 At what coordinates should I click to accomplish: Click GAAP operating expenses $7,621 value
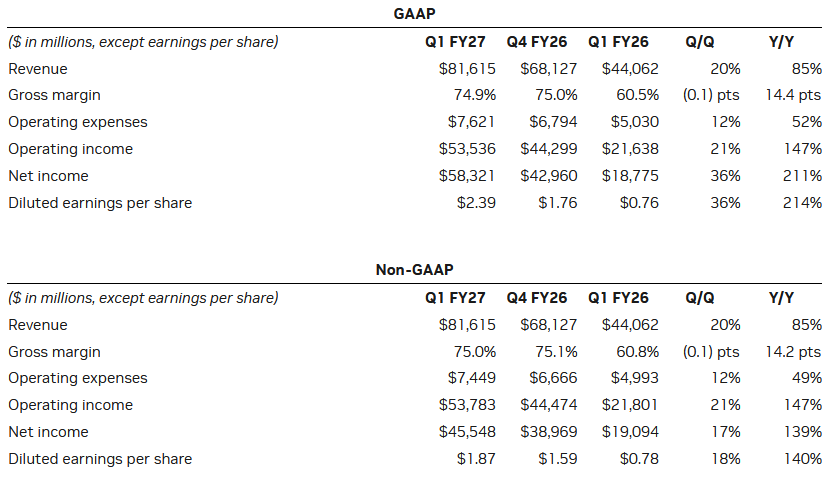(471, 122)
